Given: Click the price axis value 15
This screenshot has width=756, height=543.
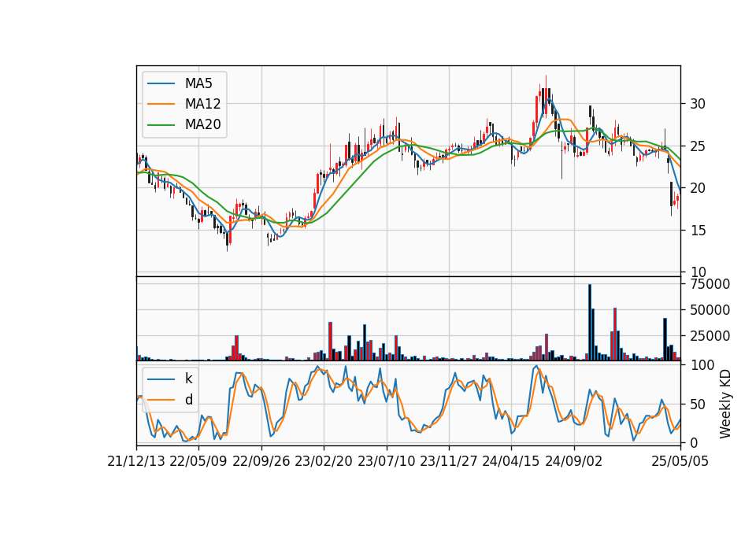Looking at the screenshot, I should 698,231.
